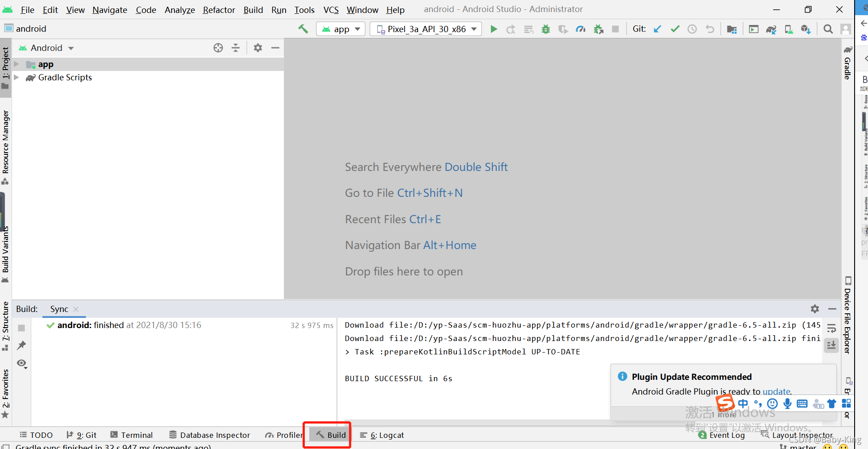868x449 pixels.
Task: Click the Stop square icon
Action: pos(615,29)
